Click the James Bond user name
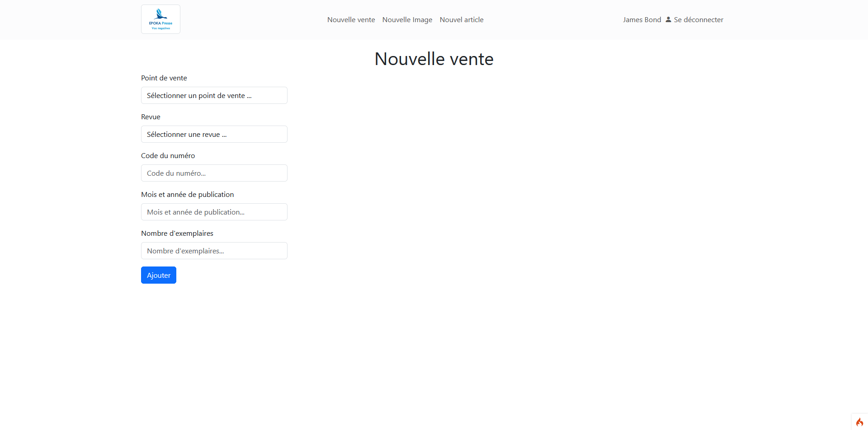Image resolution: width=868 pixels, height=430 pixels. click(642, 19)
